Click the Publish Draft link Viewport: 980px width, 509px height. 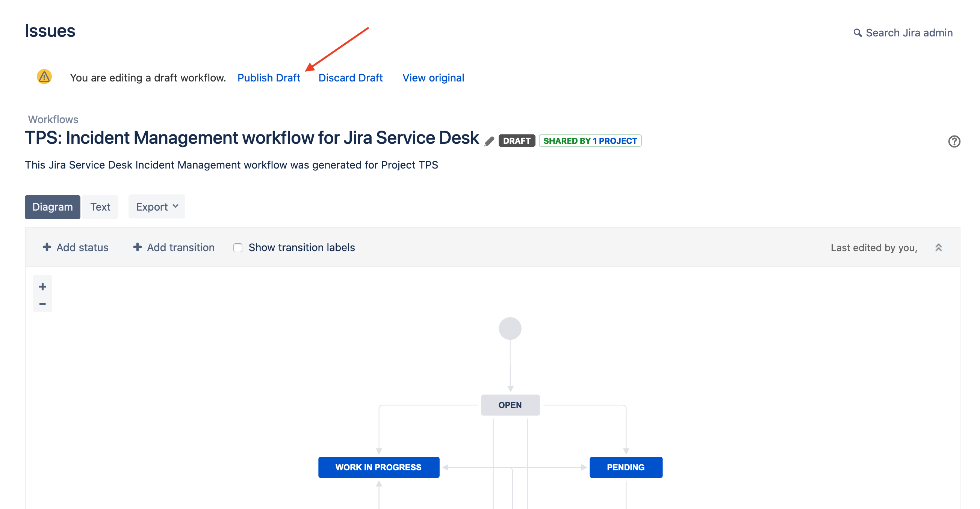coord(269,78)
